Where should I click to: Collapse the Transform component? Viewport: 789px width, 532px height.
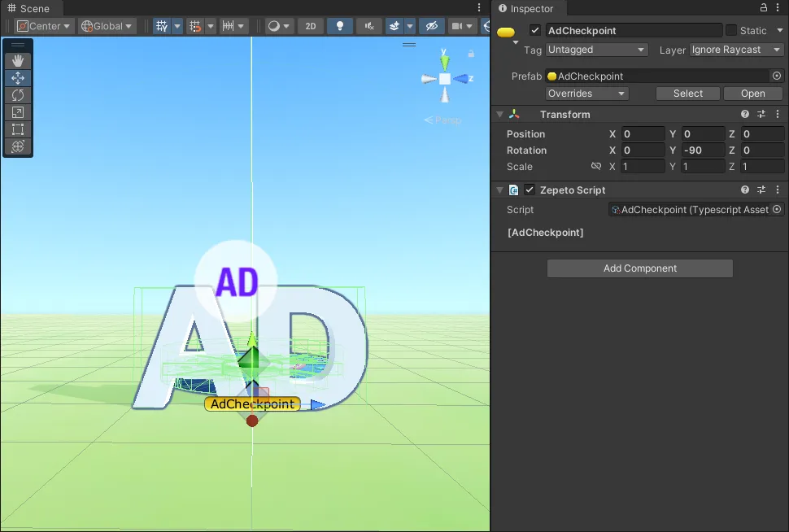(499, 114)
